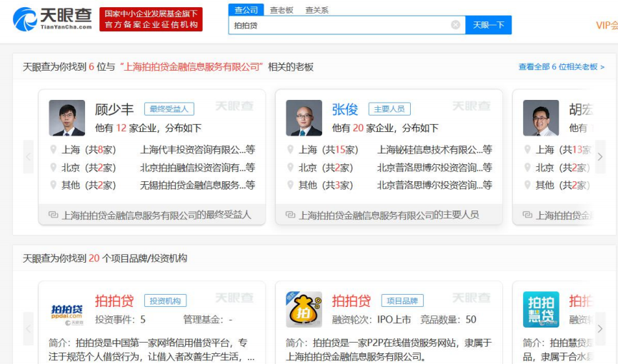Open 拍拍贷 project brand title
This screenshot has width=618, height=364.
pos(352,301)
